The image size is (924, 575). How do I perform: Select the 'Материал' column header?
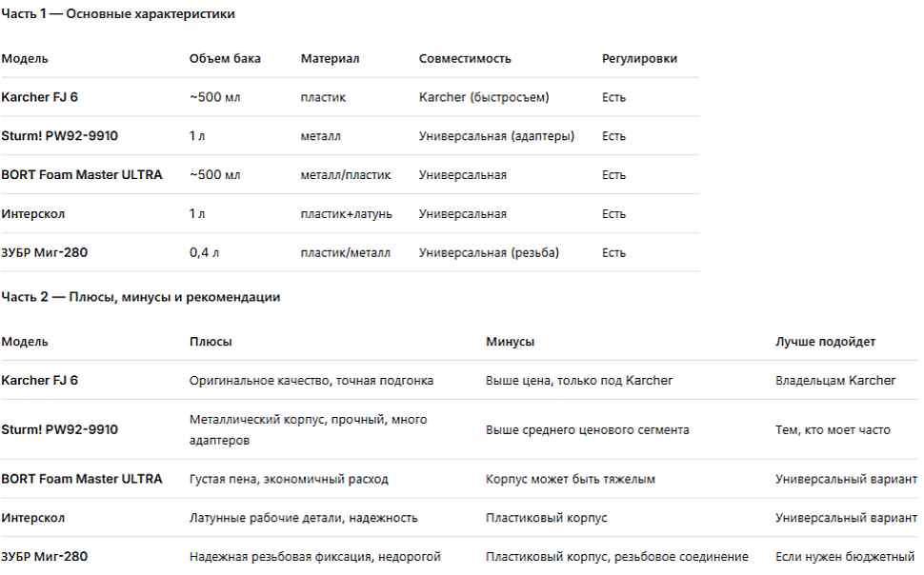pyautogui.click(x=330, y=58)
